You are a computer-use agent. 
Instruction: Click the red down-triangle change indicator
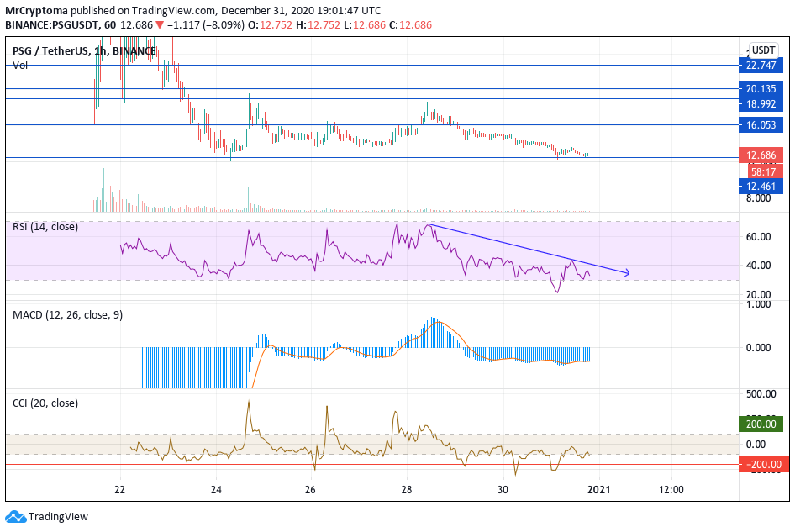160,25
